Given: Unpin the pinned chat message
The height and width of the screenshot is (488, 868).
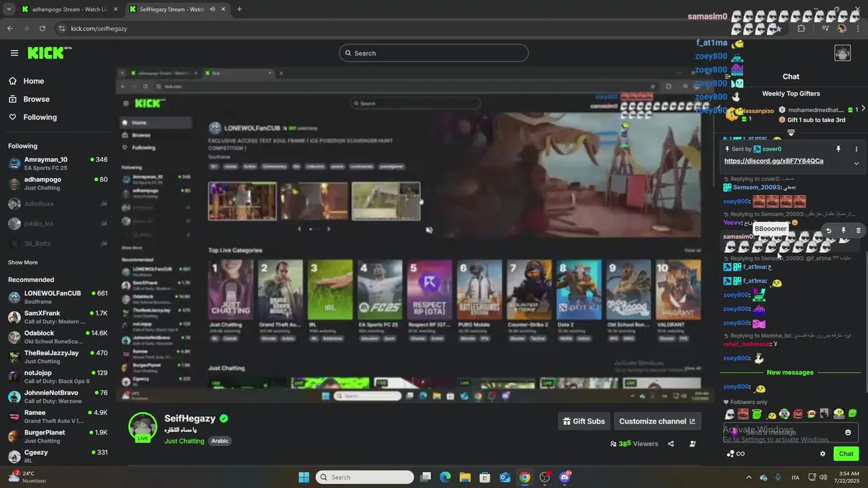Looking at the screenshot, I should point(838,149).
